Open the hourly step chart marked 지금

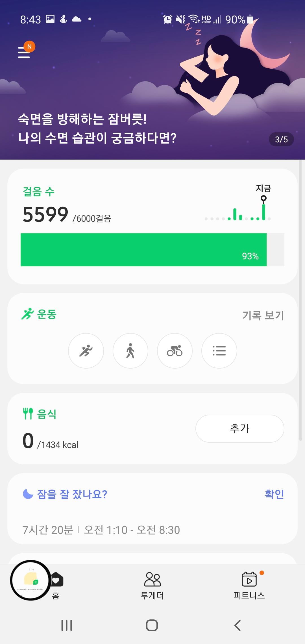(238, 208)
